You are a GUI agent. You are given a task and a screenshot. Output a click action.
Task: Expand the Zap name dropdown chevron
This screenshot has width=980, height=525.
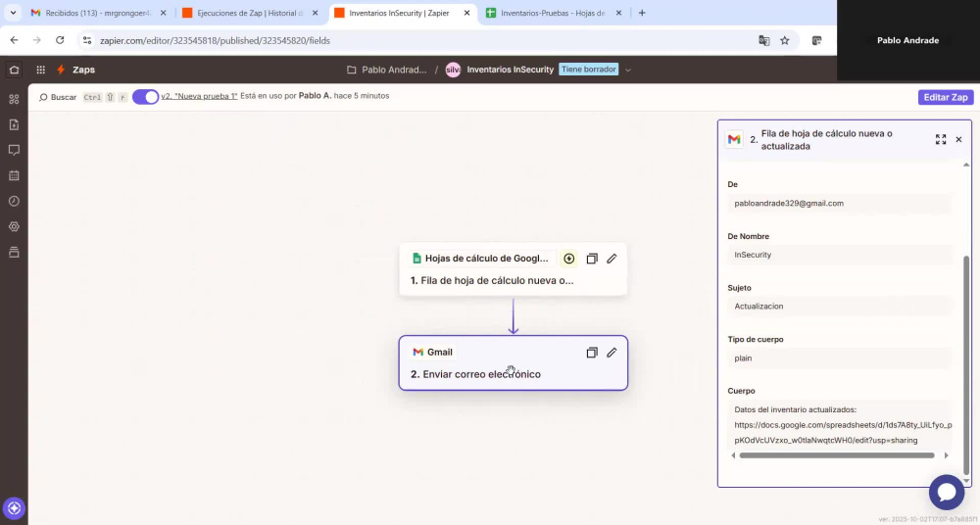click(628, 70)
